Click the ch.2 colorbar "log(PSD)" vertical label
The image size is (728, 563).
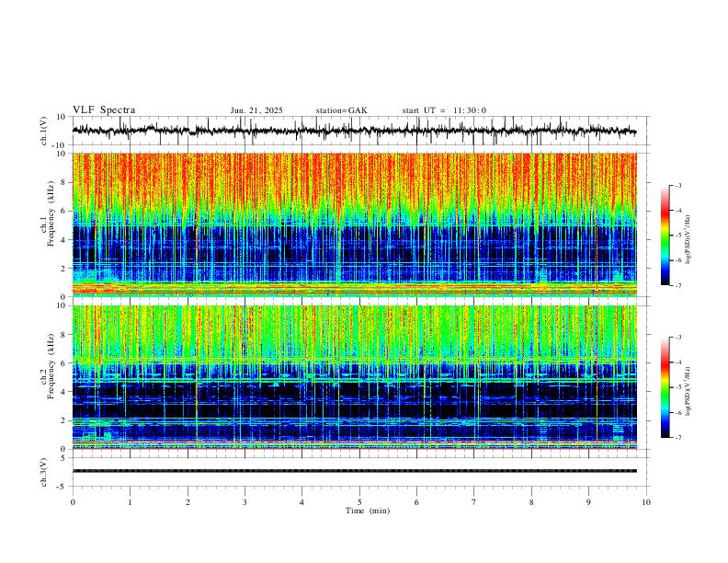pos(688,391)
